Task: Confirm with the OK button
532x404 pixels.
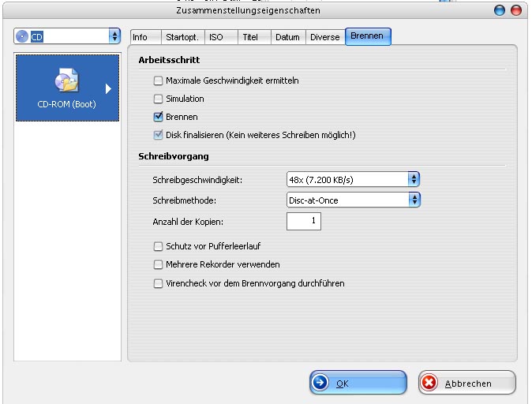Action: coord(358,383)
